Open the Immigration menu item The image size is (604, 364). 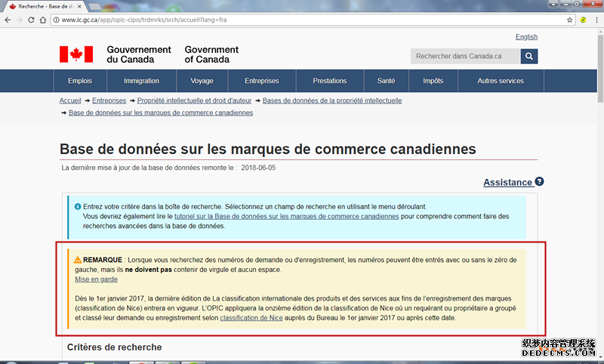point(141,81)
